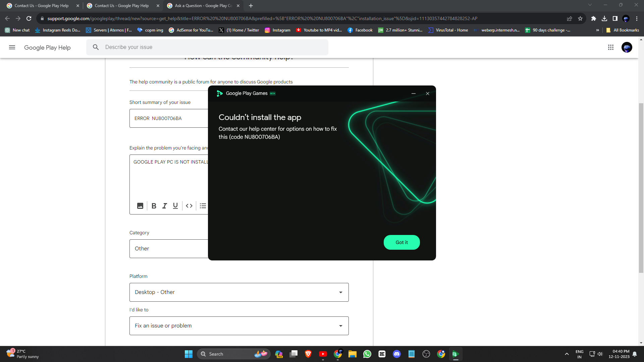This screenshot has width=644, height=362.
Task: Toggle underline formatting in the editor
Action: click(x=175, y=206)
